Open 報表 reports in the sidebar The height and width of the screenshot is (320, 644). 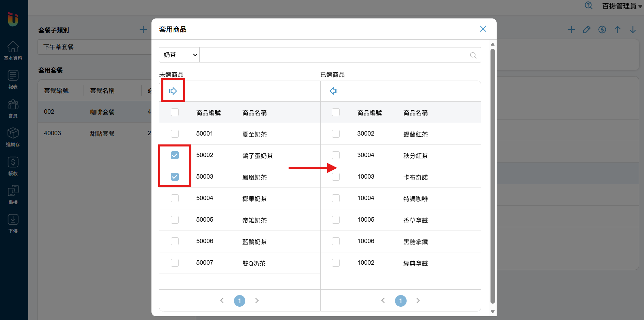[13, 80]
